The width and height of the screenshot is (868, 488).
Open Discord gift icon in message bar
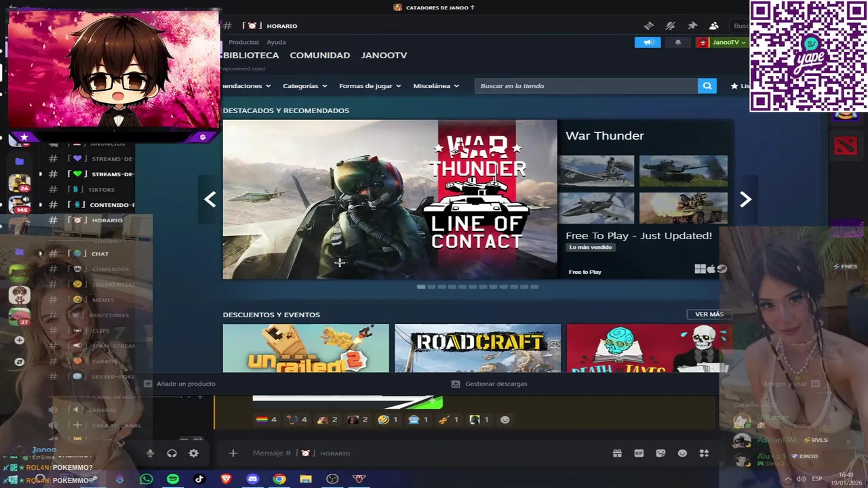pos(617,453)
